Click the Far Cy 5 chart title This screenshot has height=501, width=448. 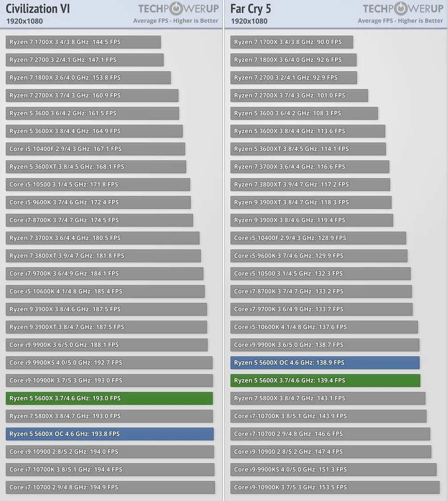[250, 9]
